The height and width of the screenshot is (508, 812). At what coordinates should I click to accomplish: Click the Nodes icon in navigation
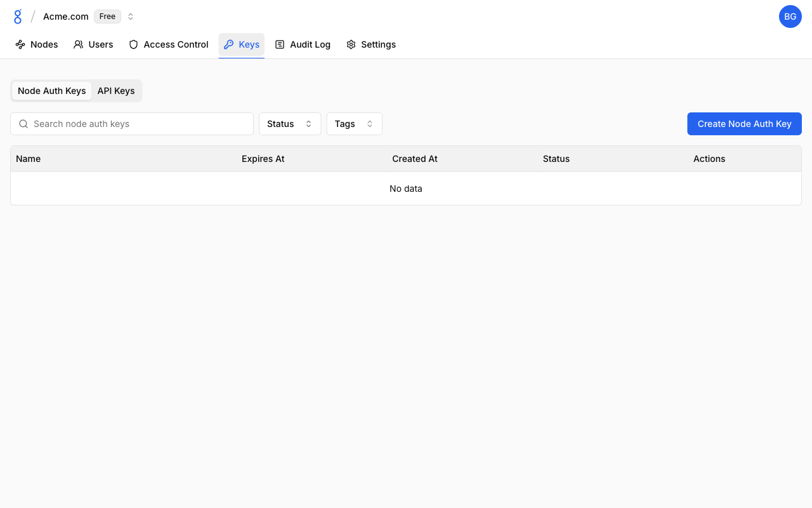pyautogui.click(x=20, y=44)
